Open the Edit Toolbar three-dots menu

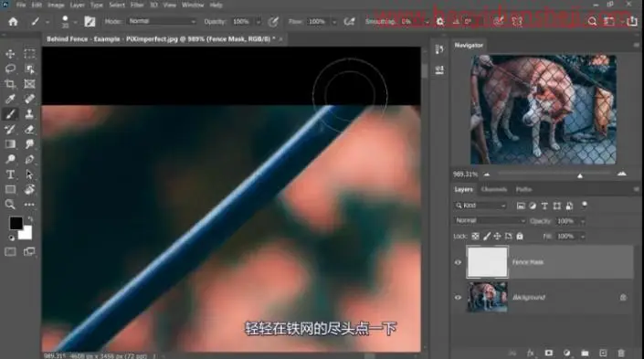(x=29, y=204)
